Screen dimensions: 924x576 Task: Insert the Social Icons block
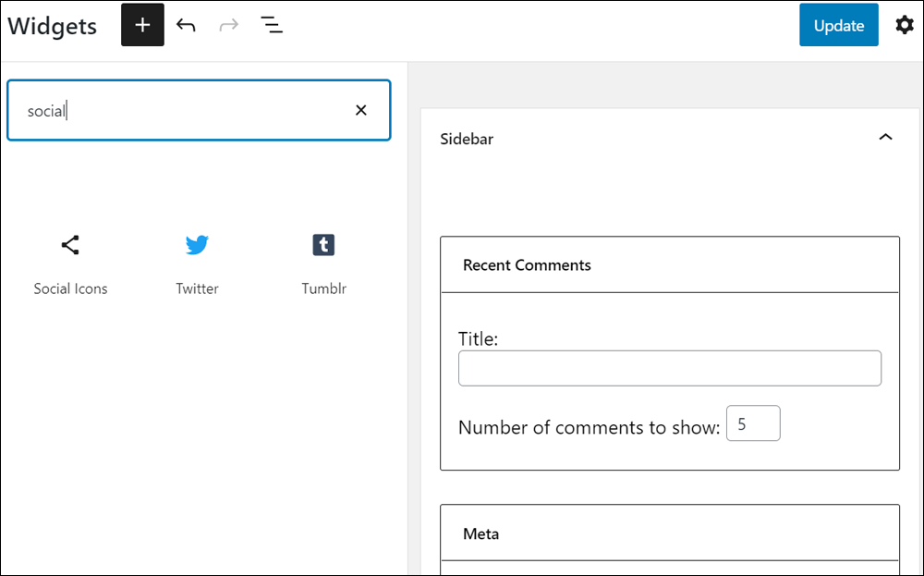tap(70, 263)
